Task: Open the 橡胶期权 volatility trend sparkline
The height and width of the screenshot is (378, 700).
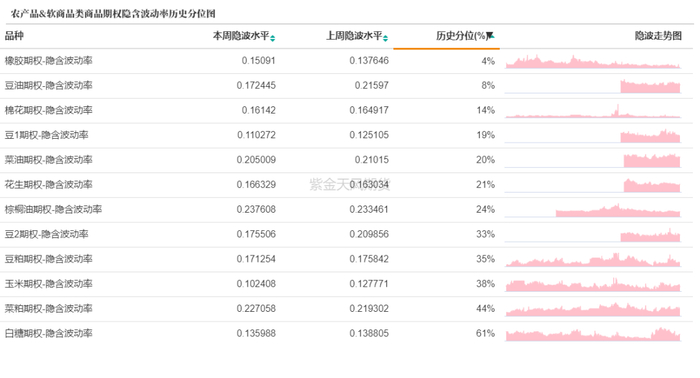Action: point(593,62)
